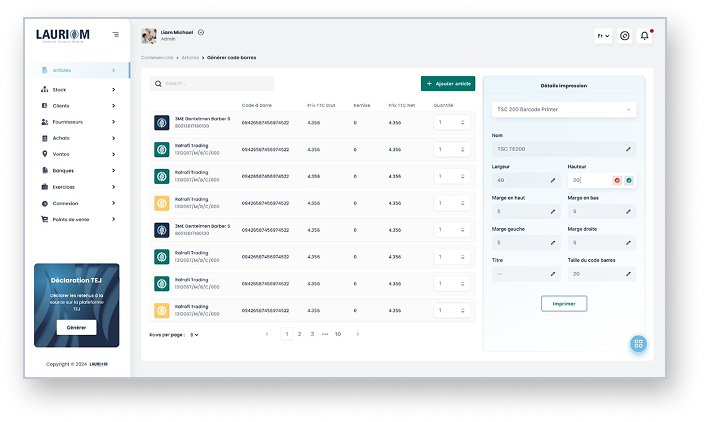Expand the Clients chevron arrow
Viewport: 704px width, 422px height.
[114, 106]
